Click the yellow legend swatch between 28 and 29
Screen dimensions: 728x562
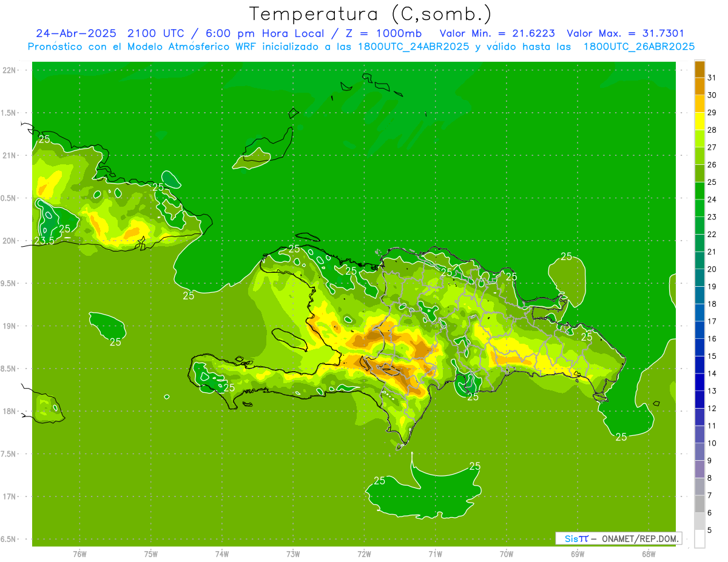[699, 121]
